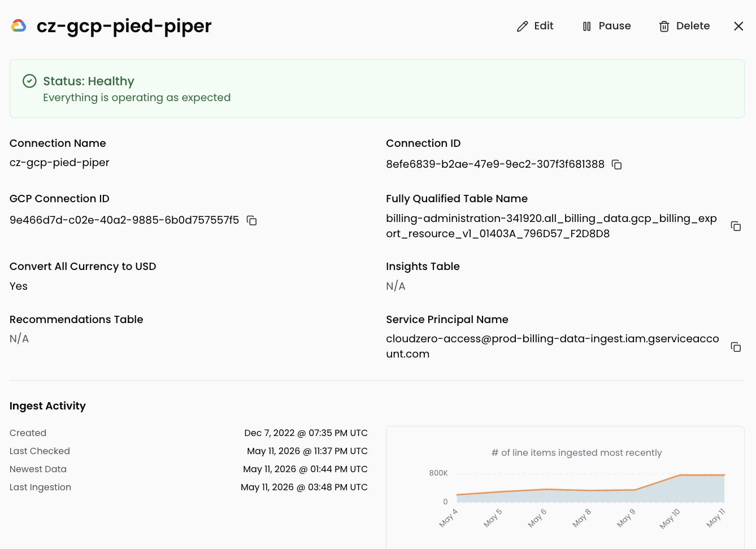The height and width of the screenshot is (549, 756).
Task: Select the Connection ID text value
Action: (495, 164)
